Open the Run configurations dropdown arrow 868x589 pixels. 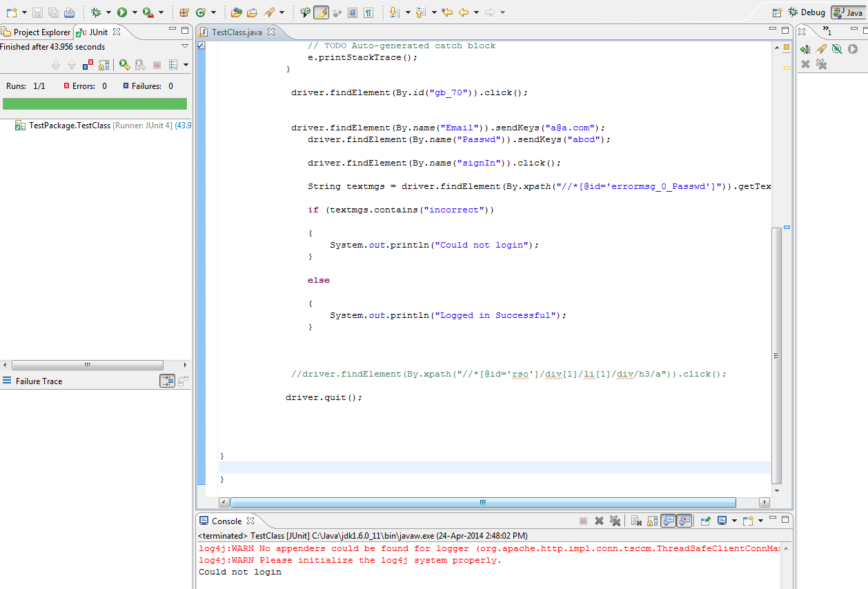(135, 12)
